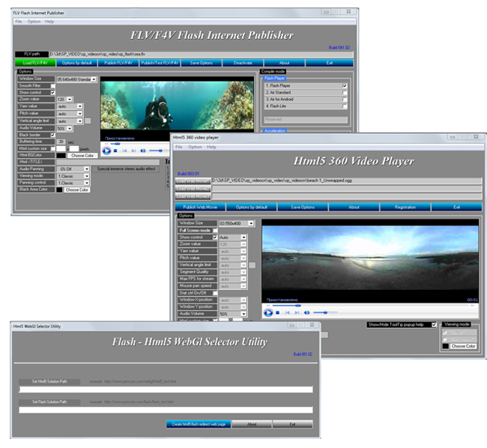Open Option menu in FLV Flash Internet Publisher
This screenshot has width=487, height=448.
pos(34,22)
